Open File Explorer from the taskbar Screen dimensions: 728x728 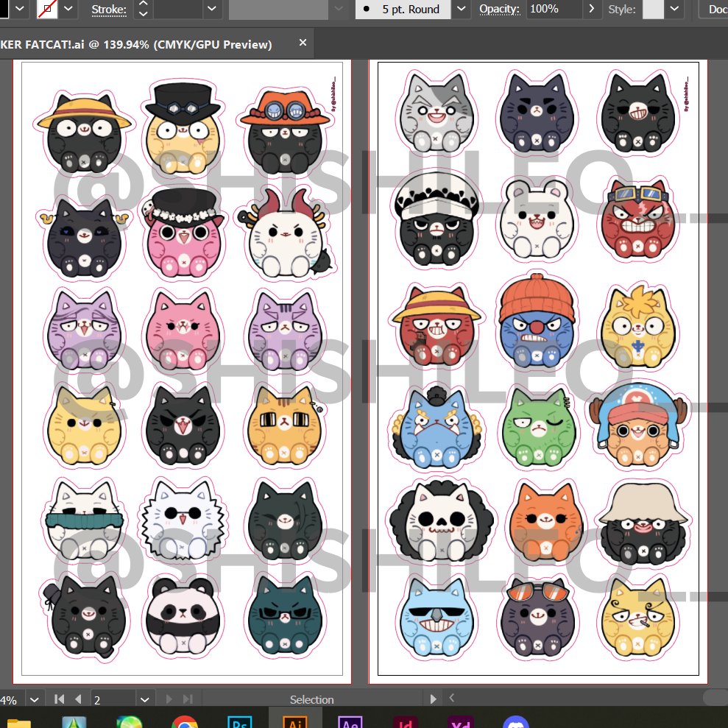18,722
